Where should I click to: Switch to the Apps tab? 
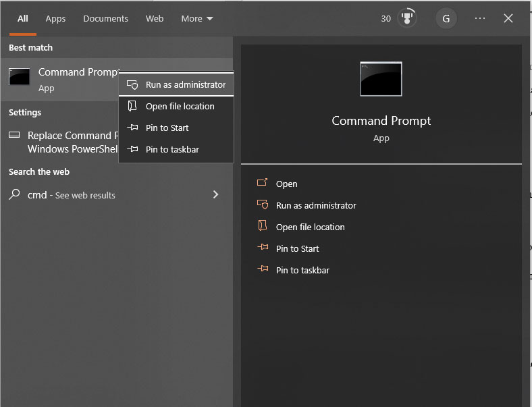(55, 19)
